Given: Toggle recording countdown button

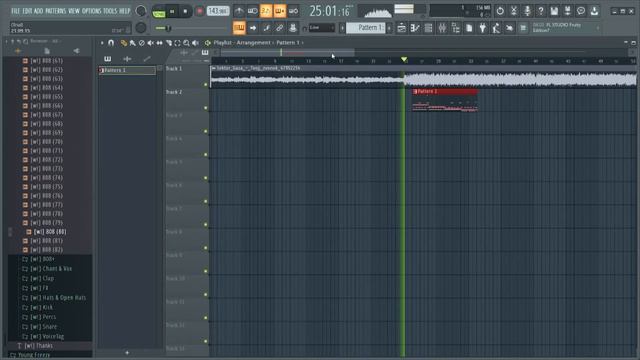Looking at the screenshot, I should coord(266,11).
